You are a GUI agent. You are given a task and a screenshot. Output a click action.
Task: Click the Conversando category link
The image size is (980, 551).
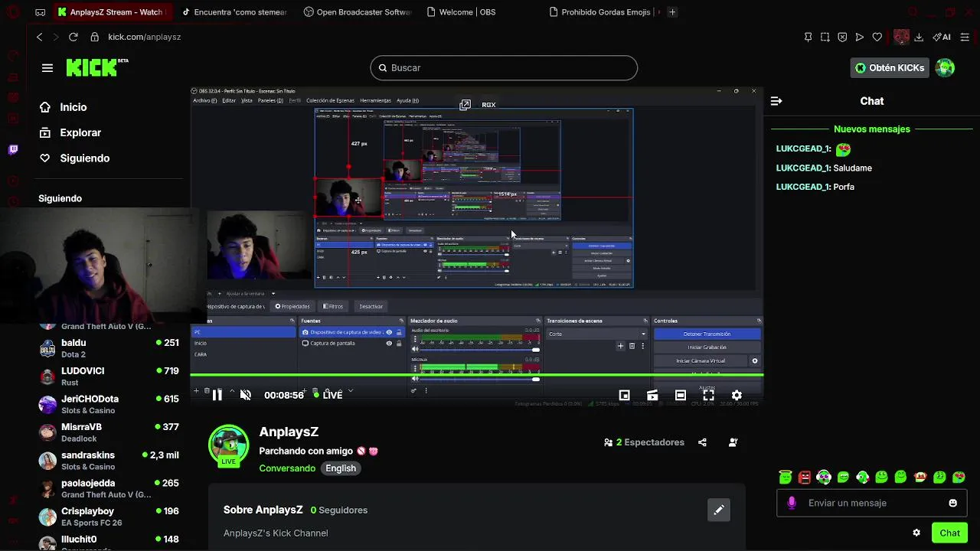[x=287, y=468]
